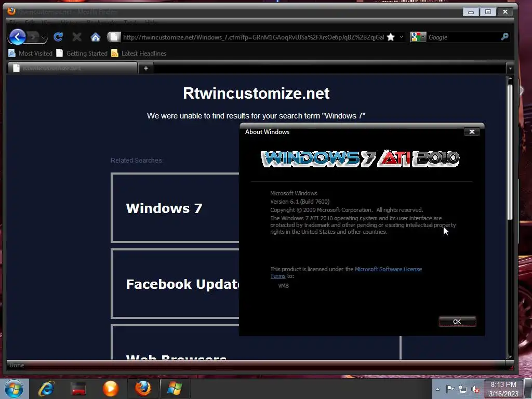
Task: Click the rtwincustomize.net URL address field
Action: [x=253, y=37]
